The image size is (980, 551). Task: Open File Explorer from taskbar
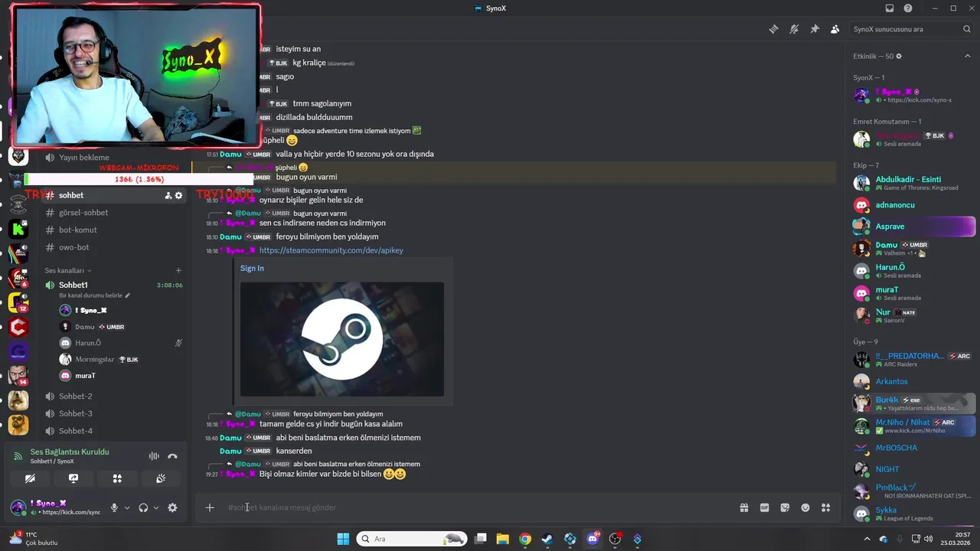(x=502, y=539)
